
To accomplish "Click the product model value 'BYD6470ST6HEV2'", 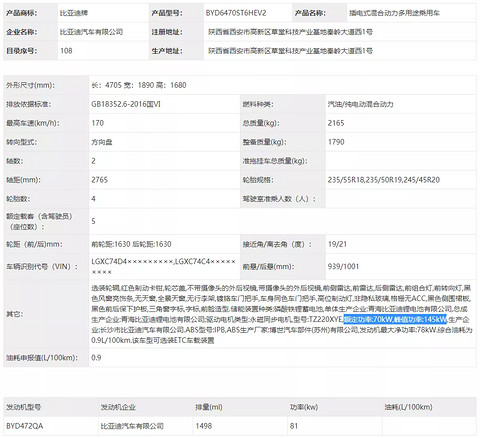I will point(236,13).
